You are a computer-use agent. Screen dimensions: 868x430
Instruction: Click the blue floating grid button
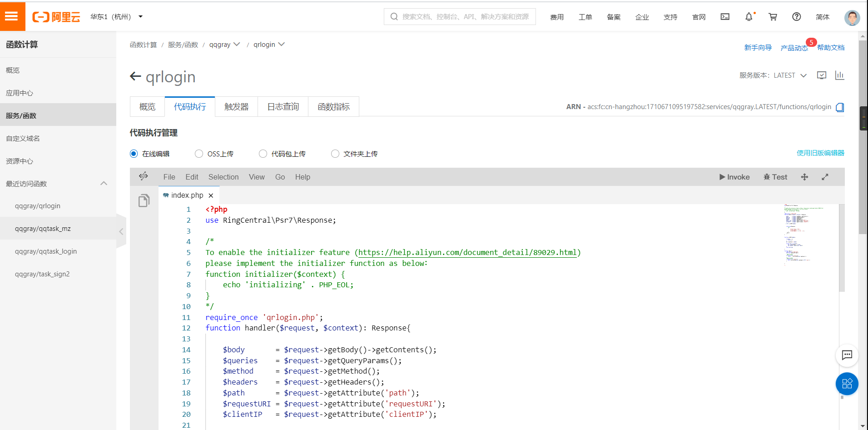[x=847, y=384]
